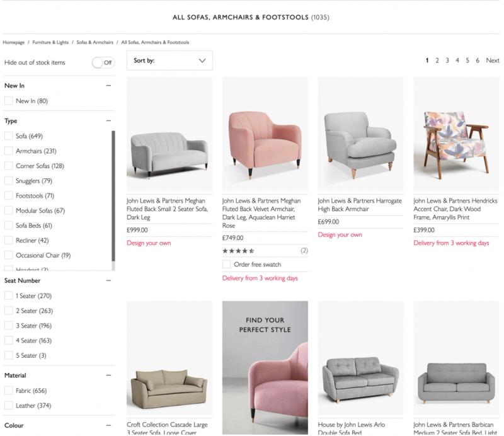Open the Arlo Double Sofa Bed image
This screenshot has height=436, width=504.
click(x=360, y=358)
